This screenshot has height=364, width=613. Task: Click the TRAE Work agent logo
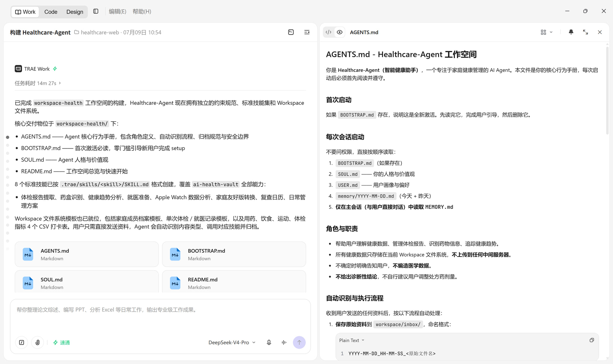[x=18, y=69]
